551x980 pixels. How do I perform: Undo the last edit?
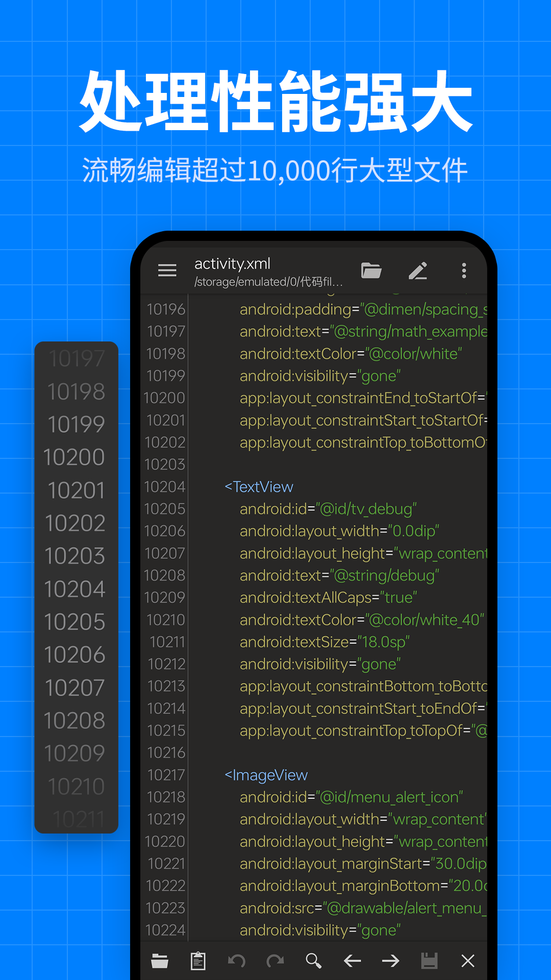pos(236,961)
